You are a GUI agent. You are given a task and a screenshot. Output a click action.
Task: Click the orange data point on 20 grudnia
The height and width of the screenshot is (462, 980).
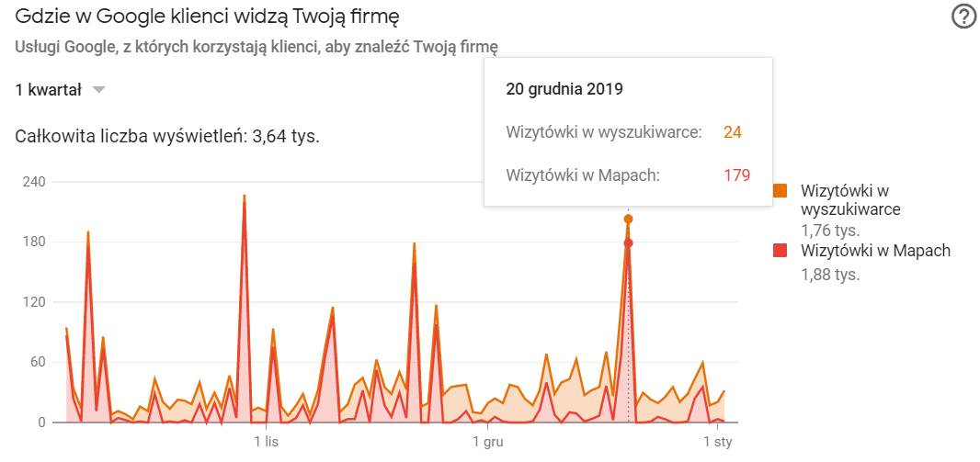629,219
